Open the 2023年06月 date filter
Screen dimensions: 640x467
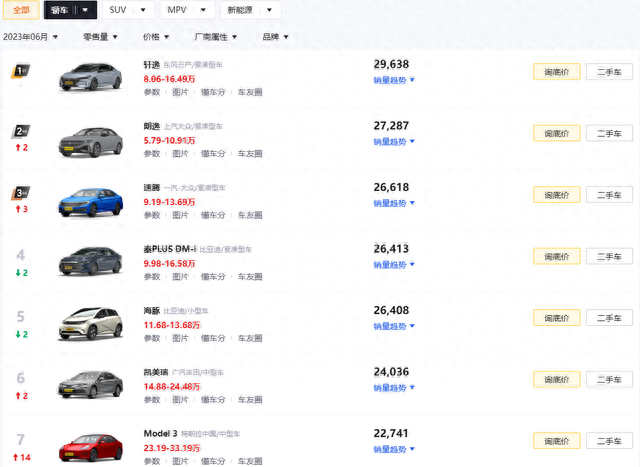31,37
